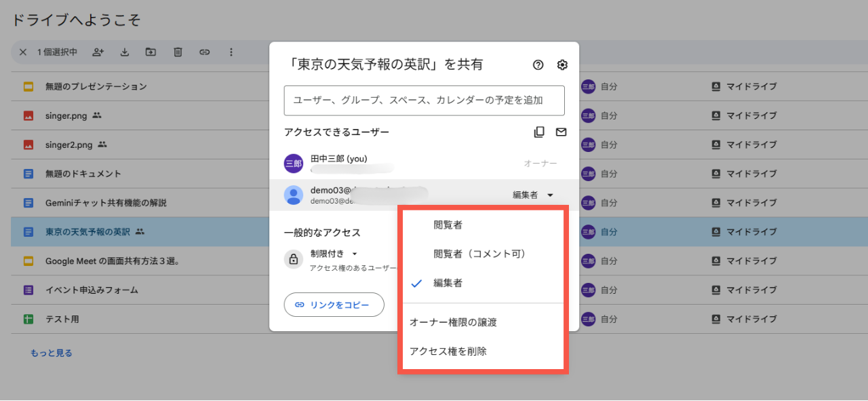This screenshot has height=401, width=868.
Task: Click マイドライブ in singer.png row
Action: tap(751, 116)
